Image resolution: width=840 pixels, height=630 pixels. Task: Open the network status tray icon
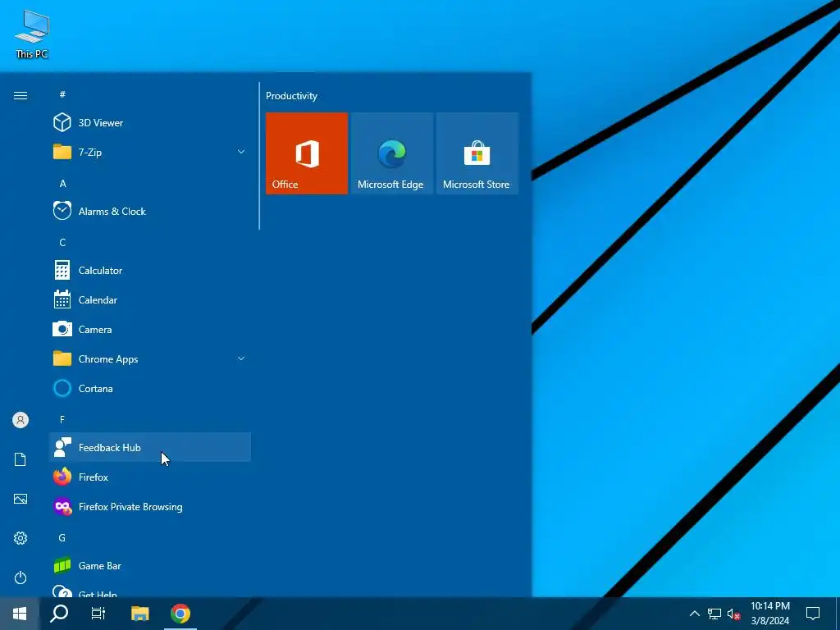(714, 614)
